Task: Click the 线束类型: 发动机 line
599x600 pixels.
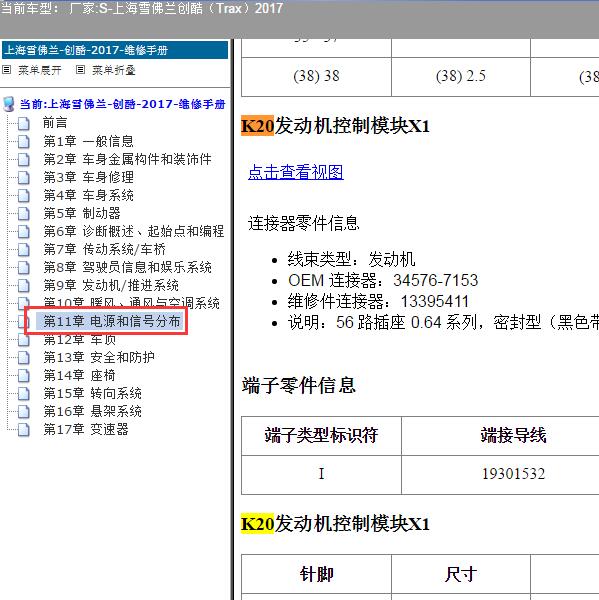Action: click(x=351, y=259)
